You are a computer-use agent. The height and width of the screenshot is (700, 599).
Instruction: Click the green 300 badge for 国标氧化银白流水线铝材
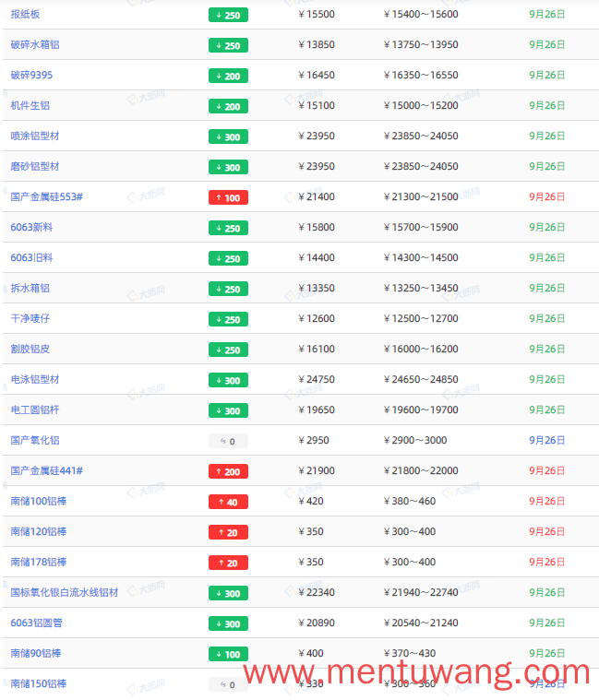(x=228, y=593)
